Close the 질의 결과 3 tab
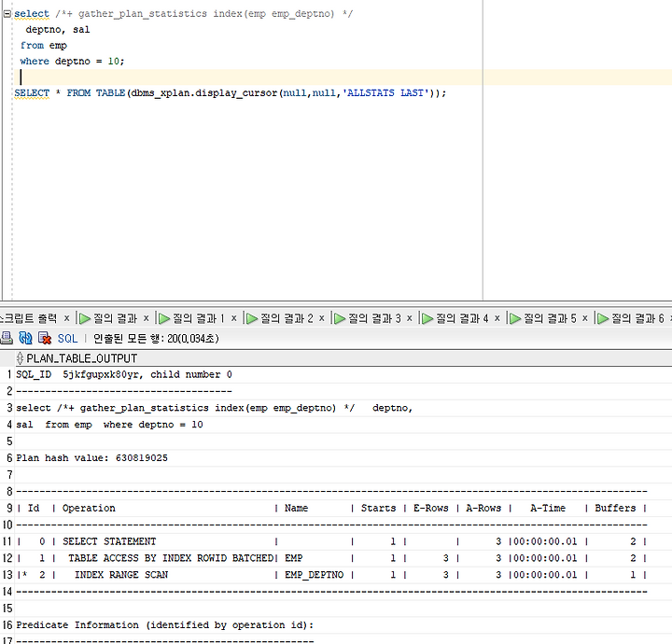 click(x=410, y=318)
